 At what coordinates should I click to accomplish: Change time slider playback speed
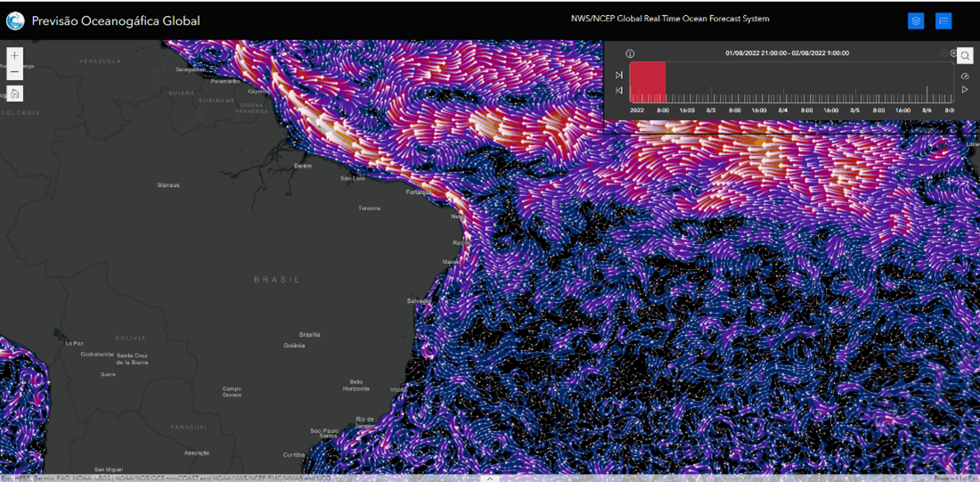click(965, 76)
